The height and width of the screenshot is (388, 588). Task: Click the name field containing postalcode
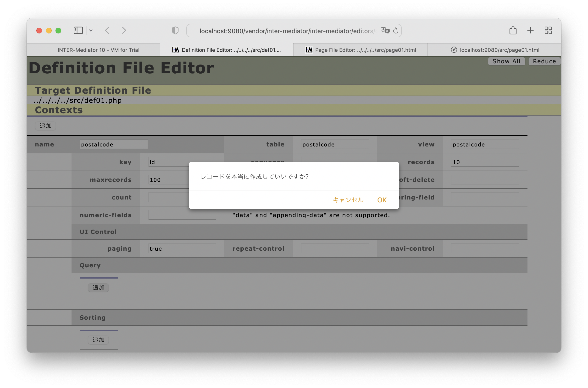click(114, 144)
